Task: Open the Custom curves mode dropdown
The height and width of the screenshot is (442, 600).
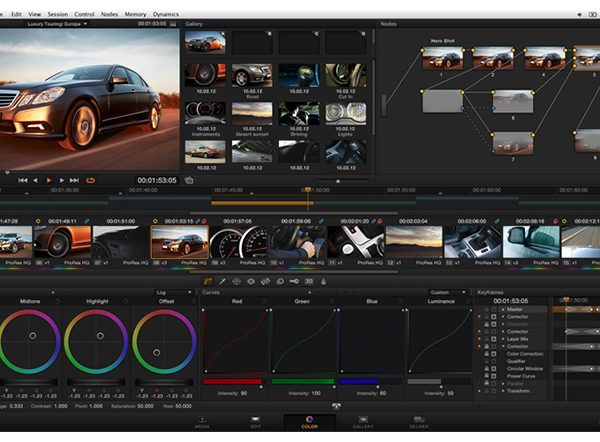Action: pos(448,292)
